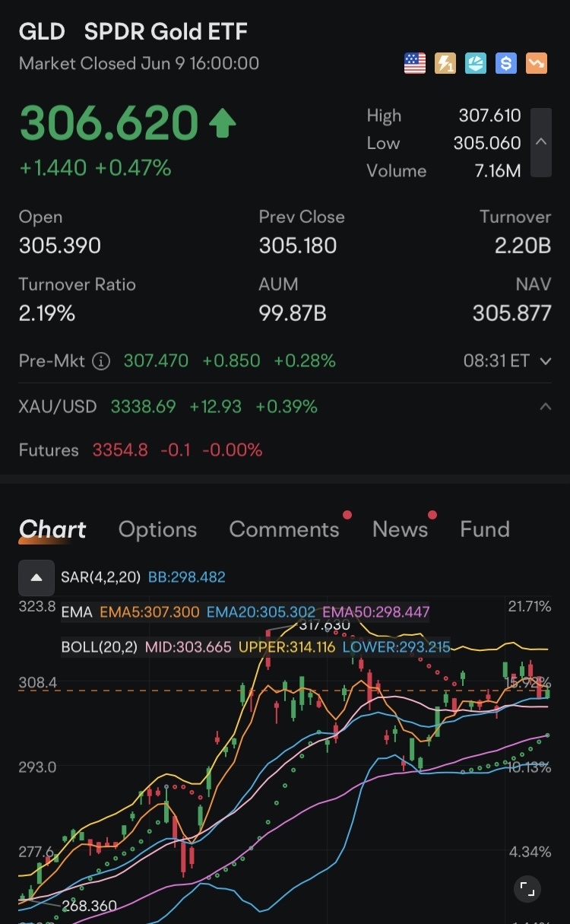This screenshot has height=924, width=570.
Task: Tap the Turnover value 2.20B
Action: [x=523, y=246]
